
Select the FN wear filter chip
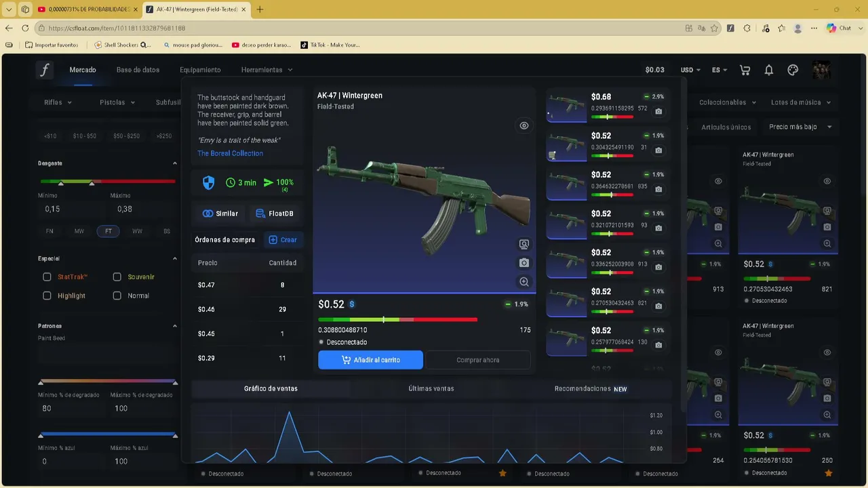point(50,231)
